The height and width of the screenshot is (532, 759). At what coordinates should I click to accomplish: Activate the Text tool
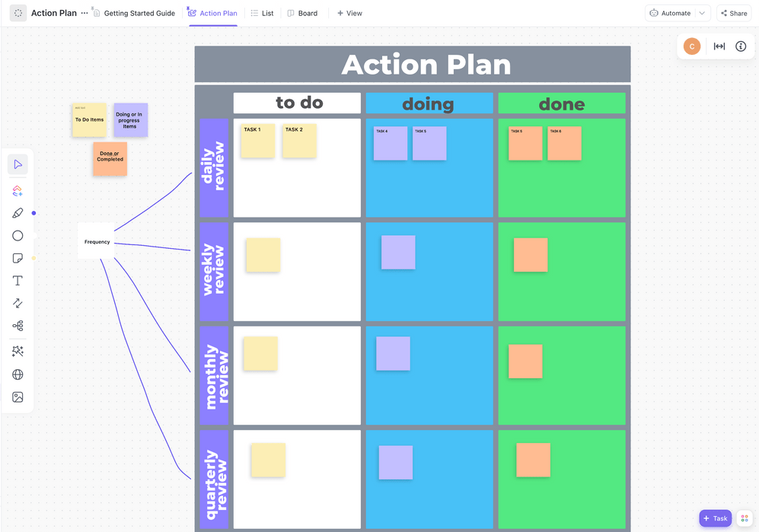[18, 281]
